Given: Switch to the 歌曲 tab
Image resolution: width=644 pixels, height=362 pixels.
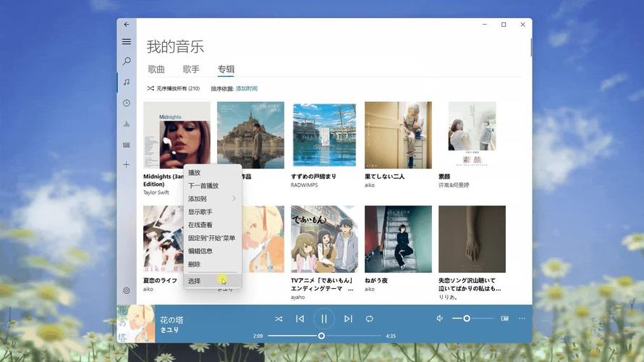Looking at the screenshot, I should 156,69.
